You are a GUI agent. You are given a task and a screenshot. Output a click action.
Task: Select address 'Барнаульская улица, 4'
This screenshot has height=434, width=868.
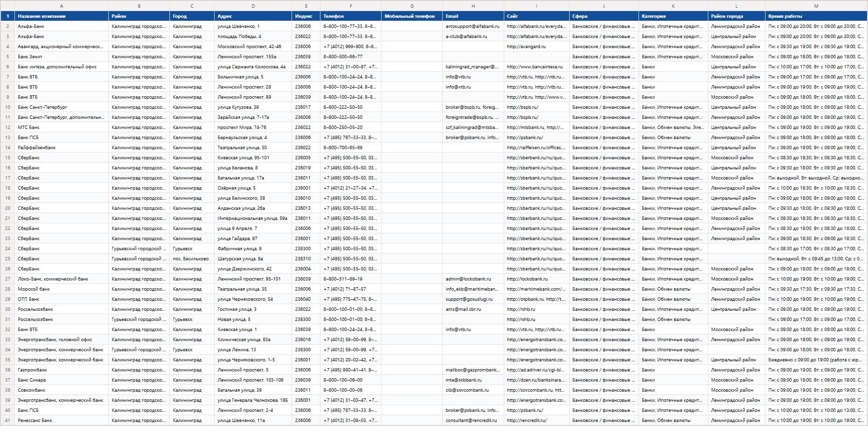coord(253,138)
